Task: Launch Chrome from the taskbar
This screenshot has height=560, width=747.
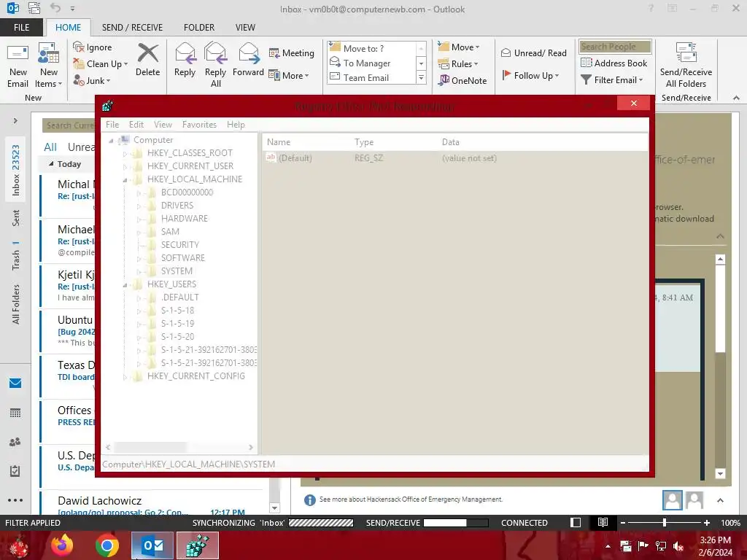Action: click(x=107, y=545)
